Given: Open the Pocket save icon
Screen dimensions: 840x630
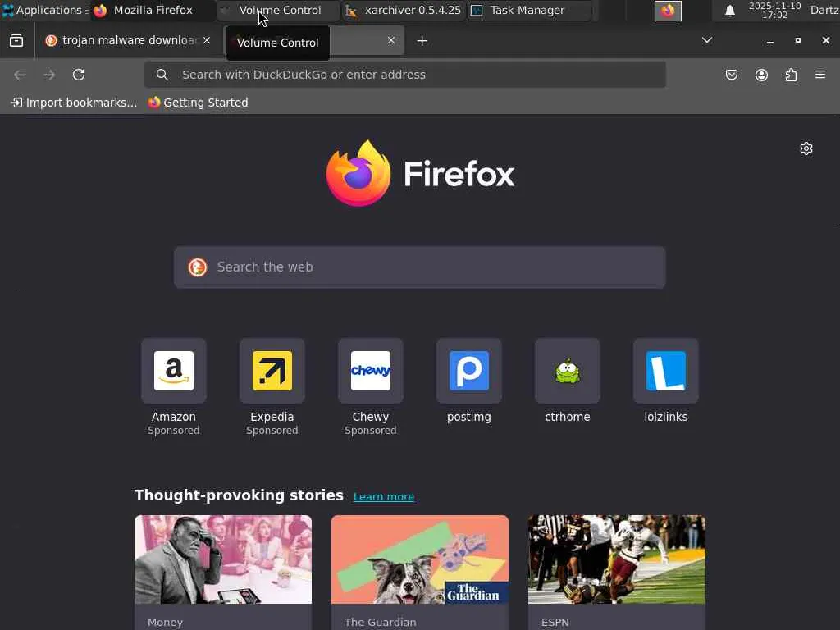Looking at the screenshot, I should tap(732, 75).
